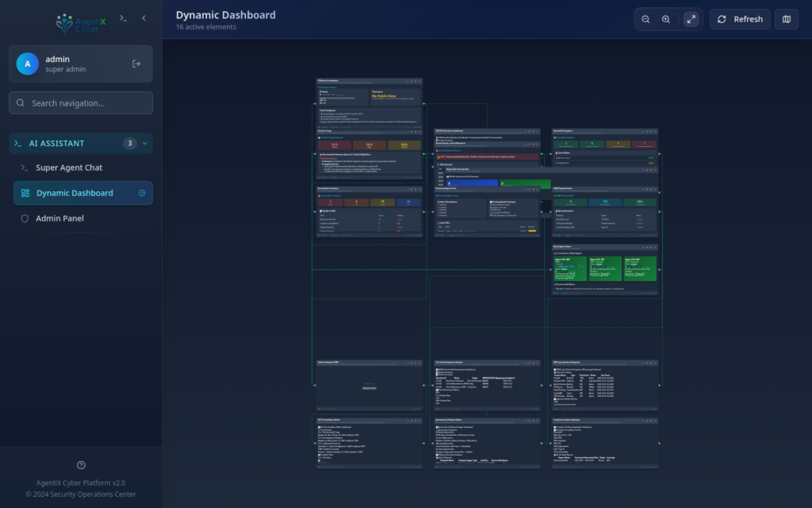Select the Compliance & Reporting Engine card
The image size is (812, 508).
point(604,443)
